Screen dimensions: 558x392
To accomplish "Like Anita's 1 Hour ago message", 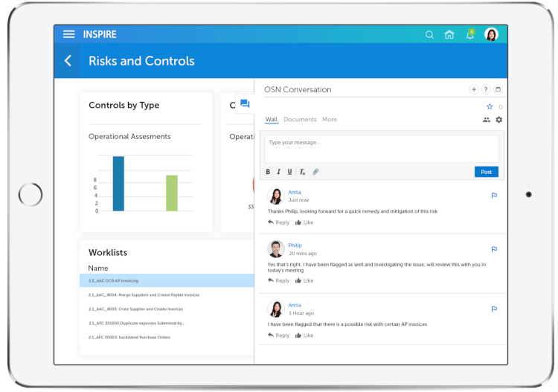I will click(304, 335).
